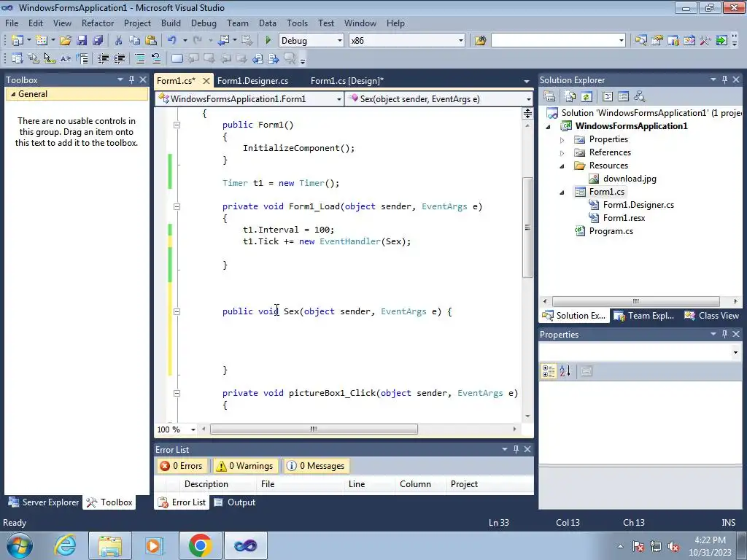Switch to the Form1.Designer.cs tab
747x560 pixels.
252,81
